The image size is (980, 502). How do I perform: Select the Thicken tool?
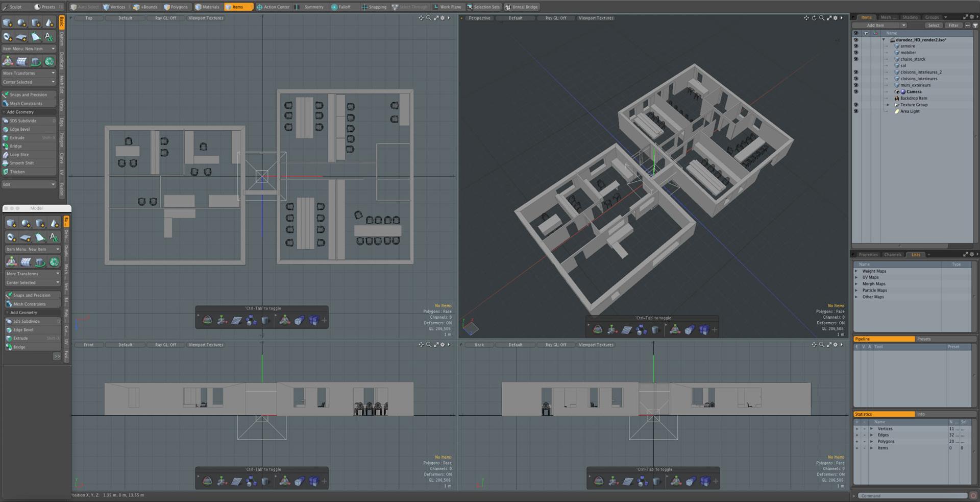tap(29, 172)
